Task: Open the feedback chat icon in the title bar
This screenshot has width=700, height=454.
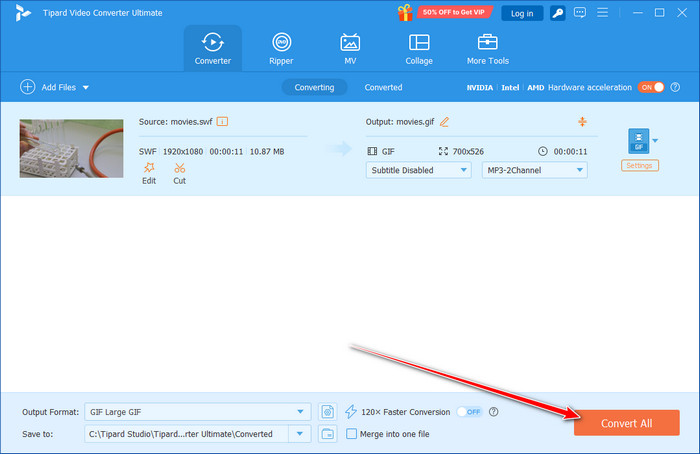Action: point(580,12)
